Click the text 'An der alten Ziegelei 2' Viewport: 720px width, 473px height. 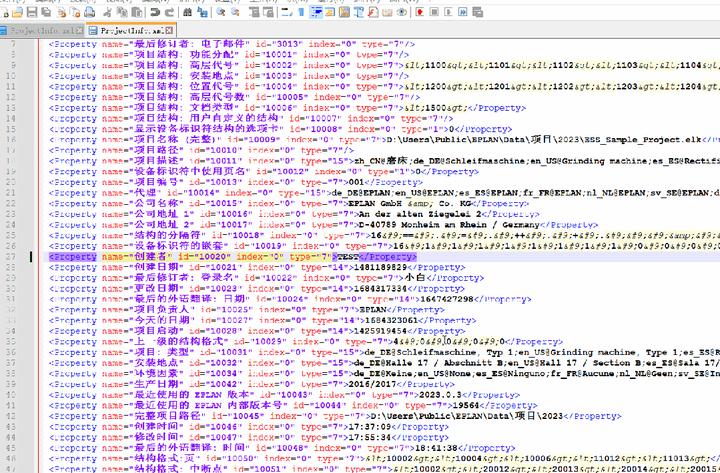pyautogui.click(x=420, y=214)
